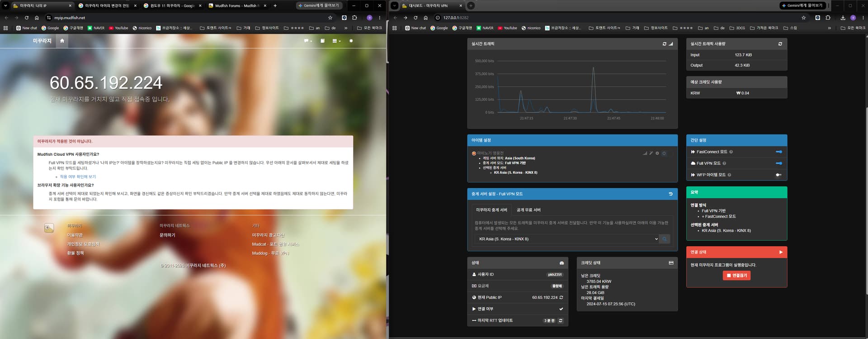Open the grid apps menu in Mudfish navbar
Image resolution: width=868 pixels, height=339 pixels.
coord(336,41)
